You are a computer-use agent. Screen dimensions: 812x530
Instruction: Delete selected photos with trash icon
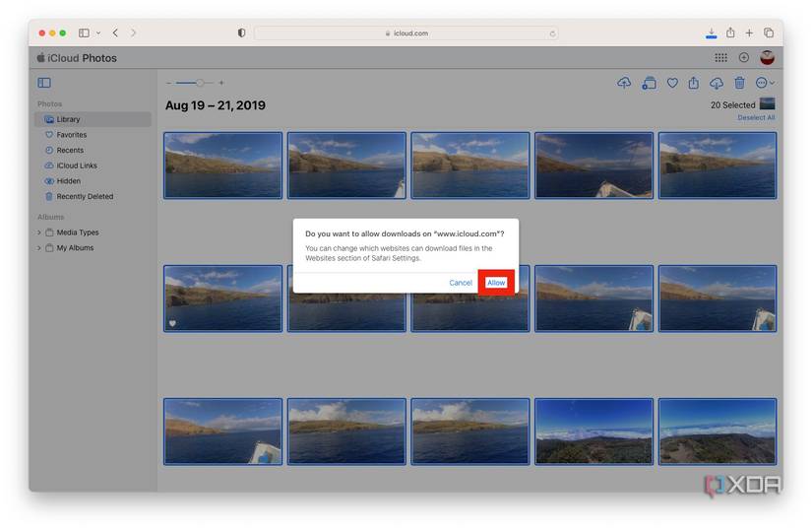click(x=739, y=83)
